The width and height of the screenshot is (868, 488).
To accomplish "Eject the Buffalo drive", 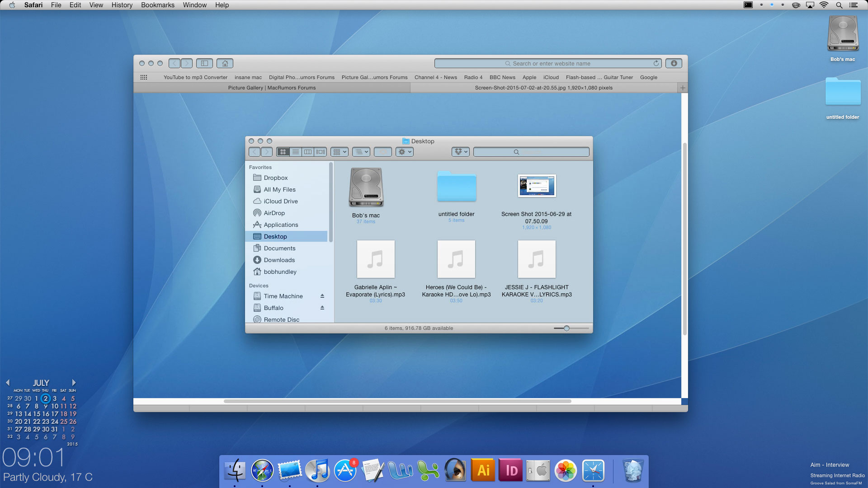I will (322, 308).
